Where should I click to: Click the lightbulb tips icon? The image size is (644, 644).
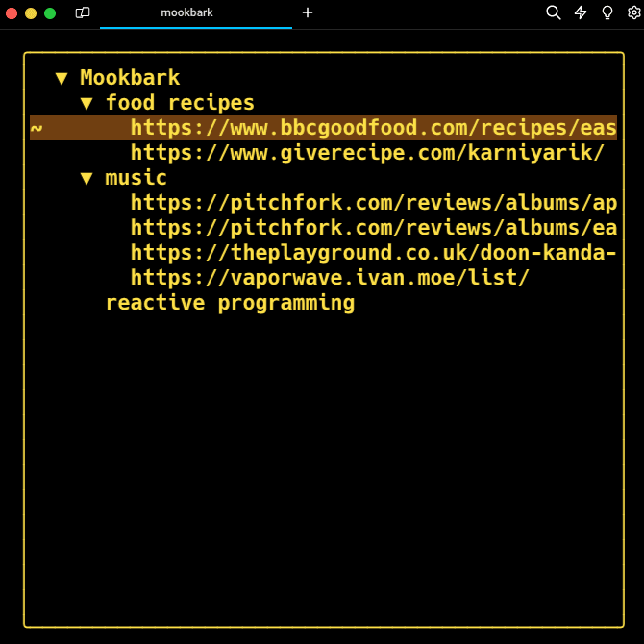tap(607, 12)
